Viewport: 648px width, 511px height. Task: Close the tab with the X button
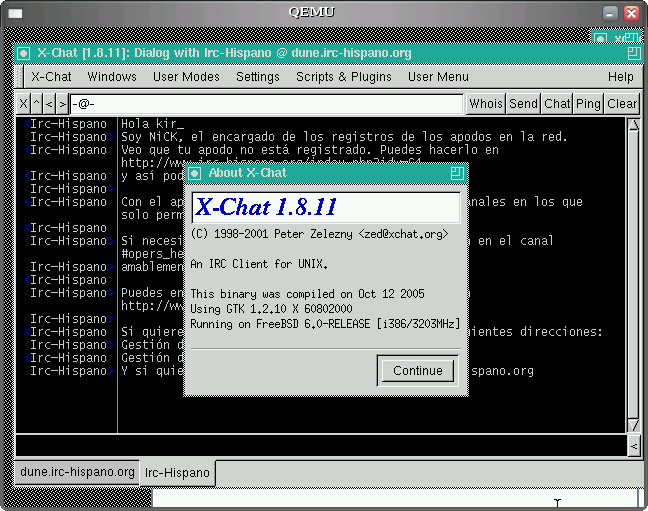pos(24,104)
